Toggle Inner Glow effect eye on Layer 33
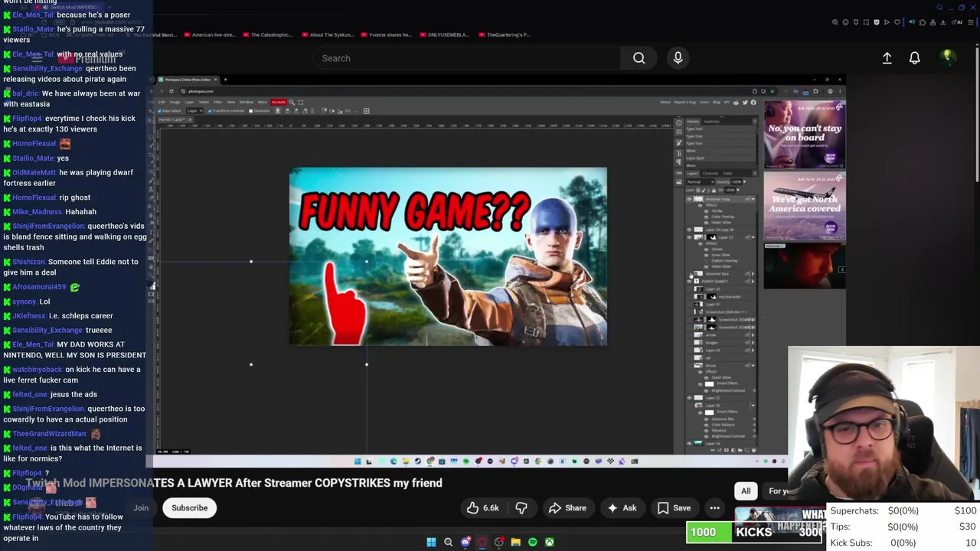The height and width of the screenshot is (551, 980). point(706,255)
